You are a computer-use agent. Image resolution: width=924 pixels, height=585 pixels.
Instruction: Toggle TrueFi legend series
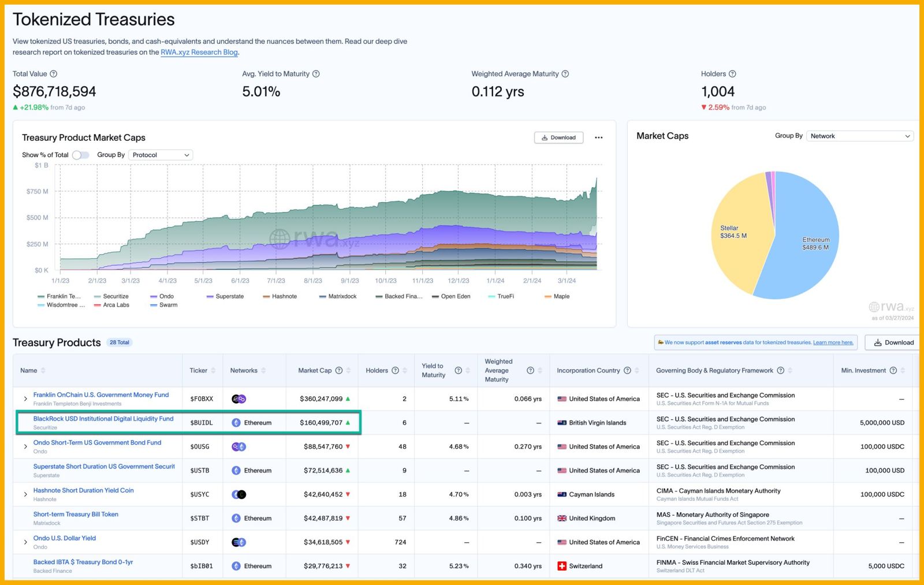(501, 296)
